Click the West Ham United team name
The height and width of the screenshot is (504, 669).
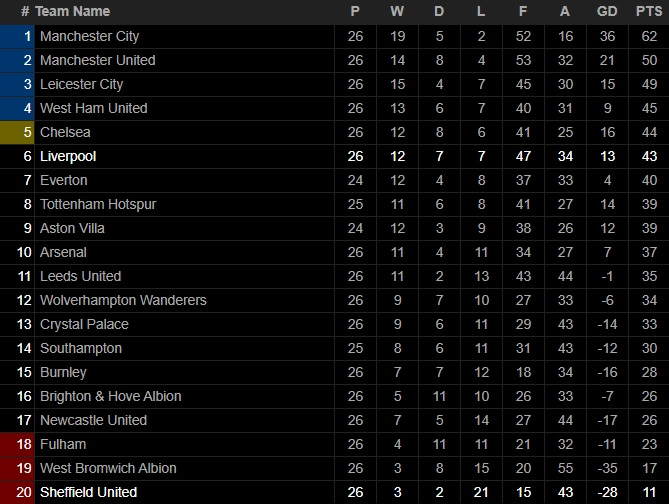tap(94, 108)
